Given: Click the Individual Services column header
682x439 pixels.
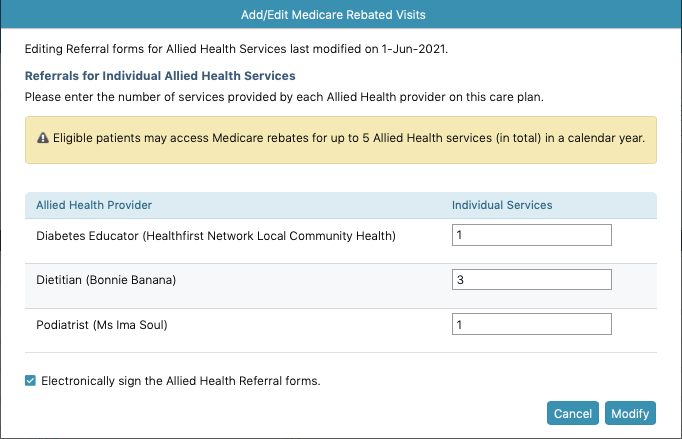Looking at the screenshot, I should coord(502,205).
